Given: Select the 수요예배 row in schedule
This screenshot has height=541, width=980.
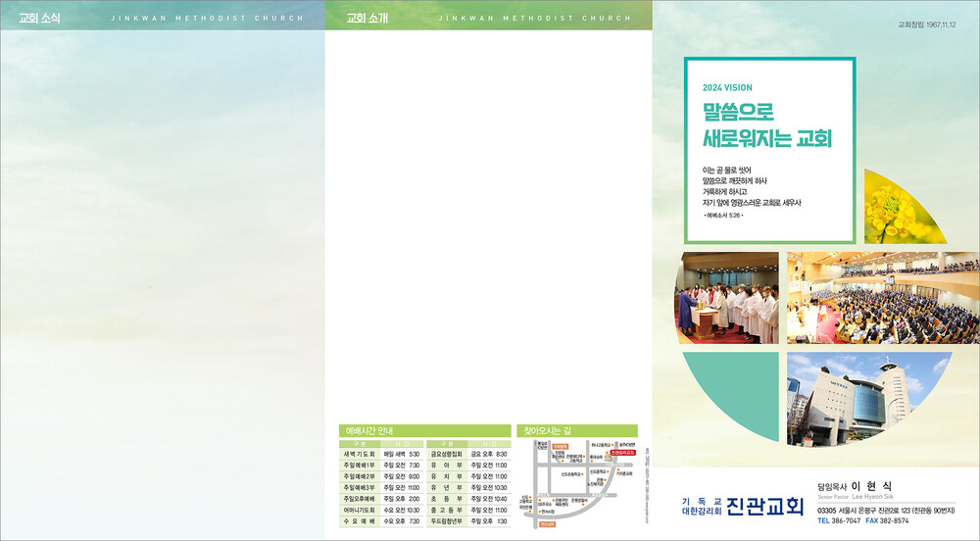Looking at the screenshot, I should pyautogui.click(x=381, y=521).
